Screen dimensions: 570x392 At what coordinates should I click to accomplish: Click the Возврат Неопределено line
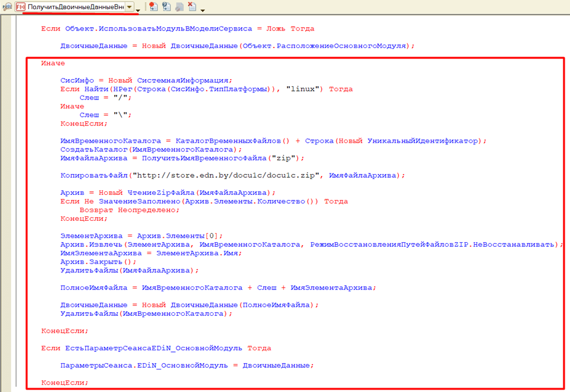point(129,210)
